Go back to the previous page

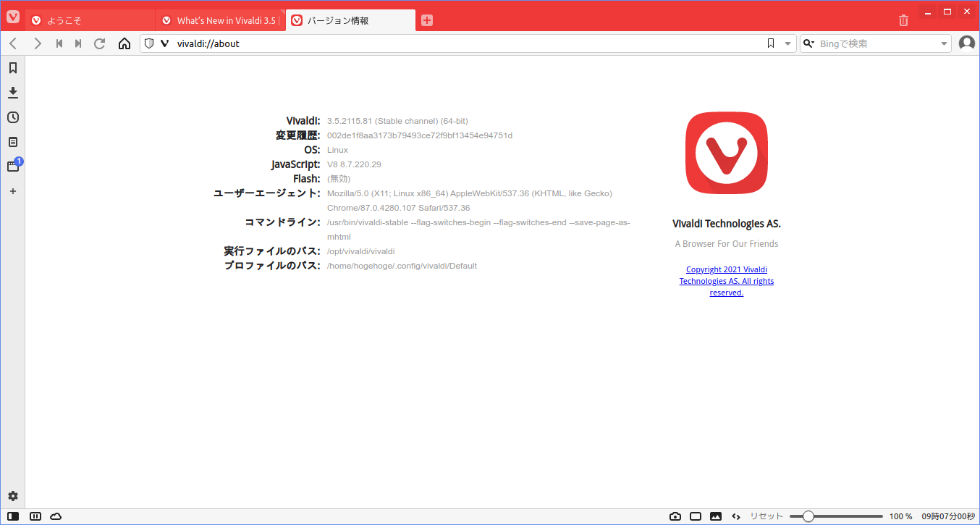(13, 43)
